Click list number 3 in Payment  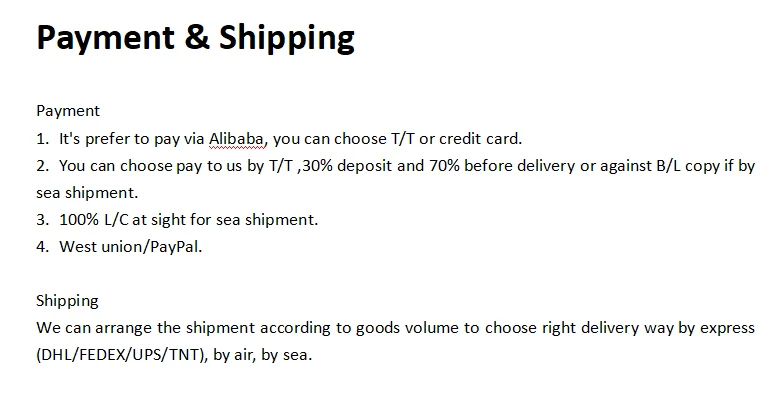tap(42, 219)
